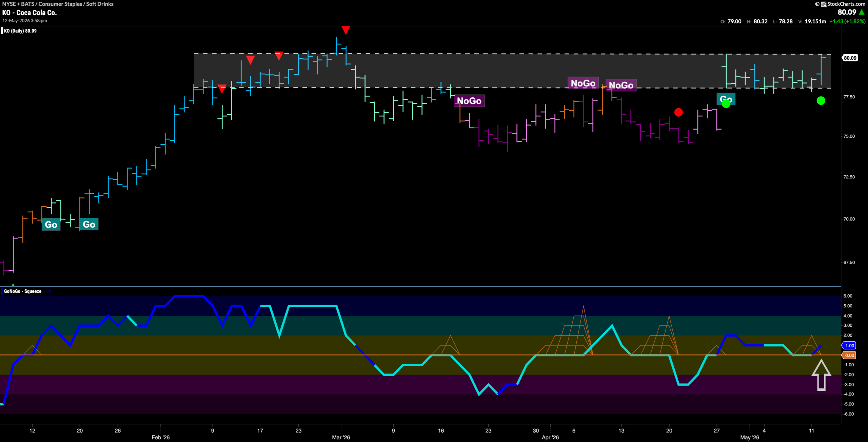
Task: Click the orange squeeze grid peak near April 7
Action: coord(583,310)
